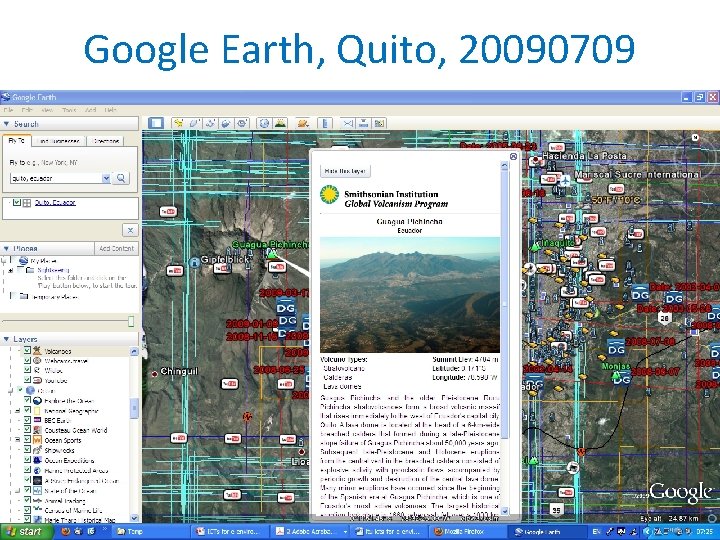Screen dimensions: 720x540
Task: Open the View menu
Action: pos(47,110)
